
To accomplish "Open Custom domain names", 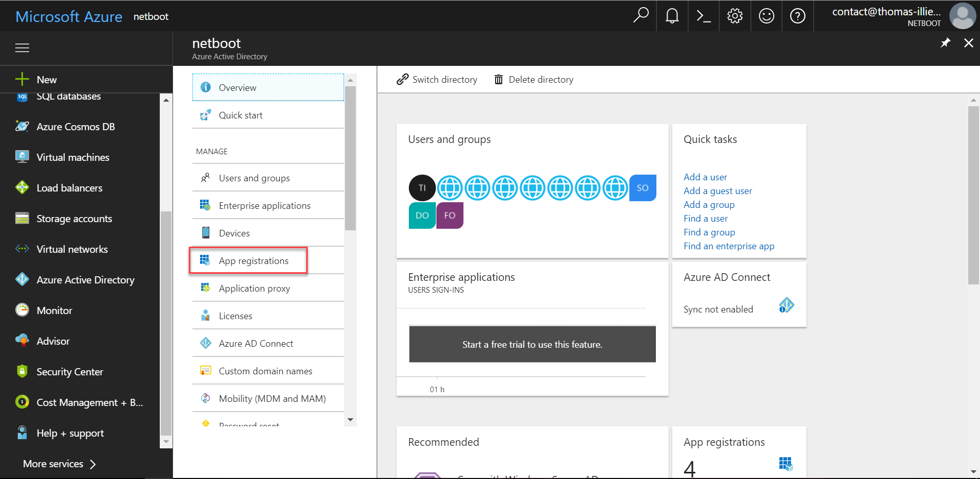I will click(268, 371).
